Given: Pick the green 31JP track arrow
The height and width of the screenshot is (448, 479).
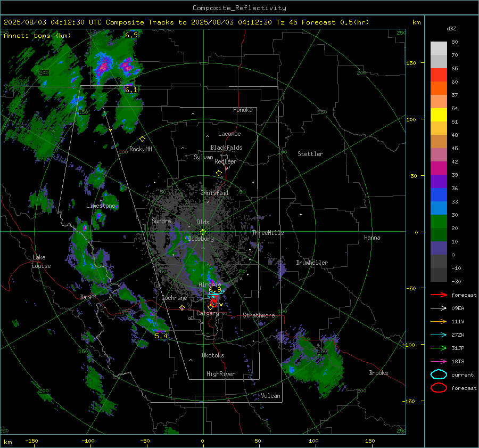Looking at the screenshot, I should 439,348.
